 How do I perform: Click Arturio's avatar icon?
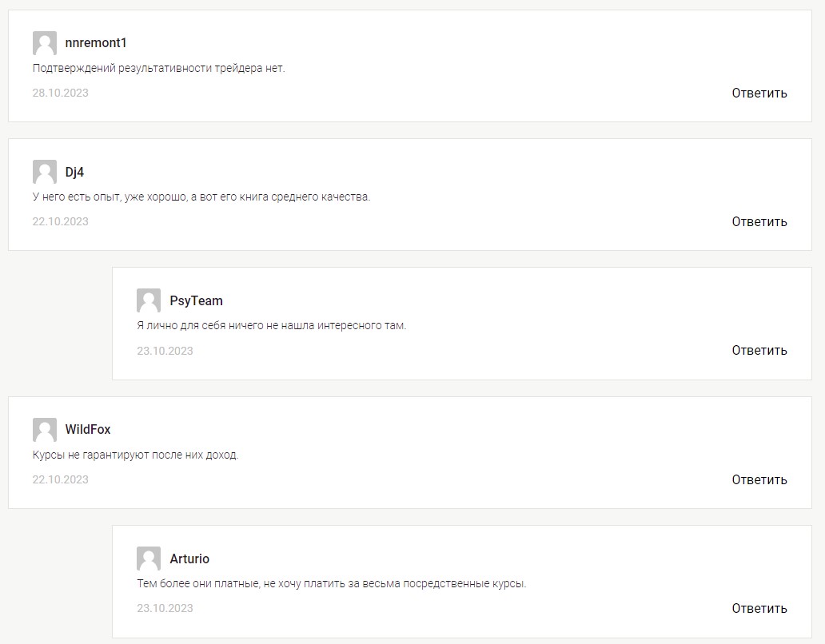coord(149,559)
